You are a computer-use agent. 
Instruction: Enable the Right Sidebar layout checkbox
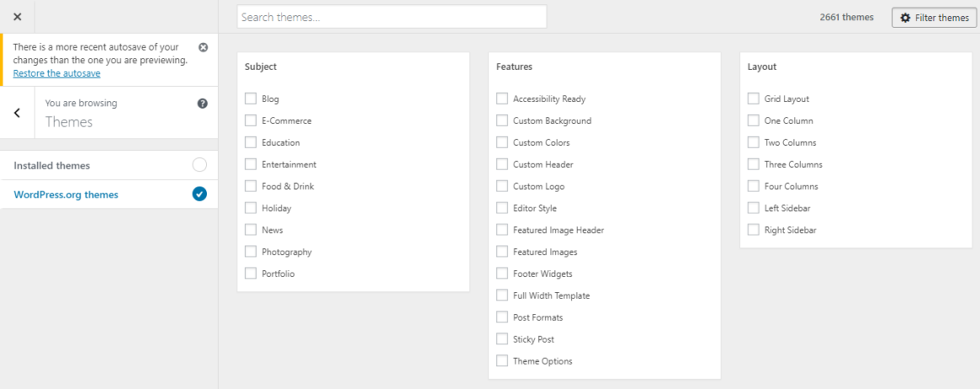click(x=753, y=230)
